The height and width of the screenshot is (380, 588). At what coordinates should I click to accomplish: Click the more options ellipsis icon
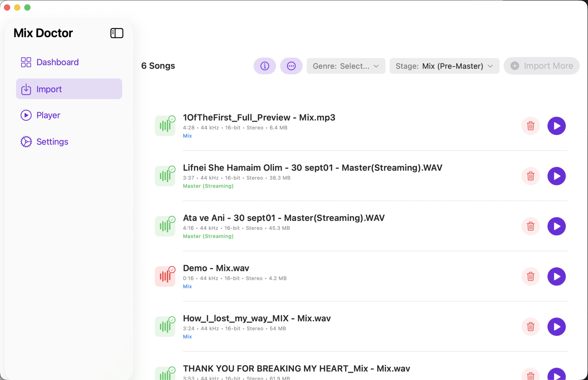click(x=291, y=66)
